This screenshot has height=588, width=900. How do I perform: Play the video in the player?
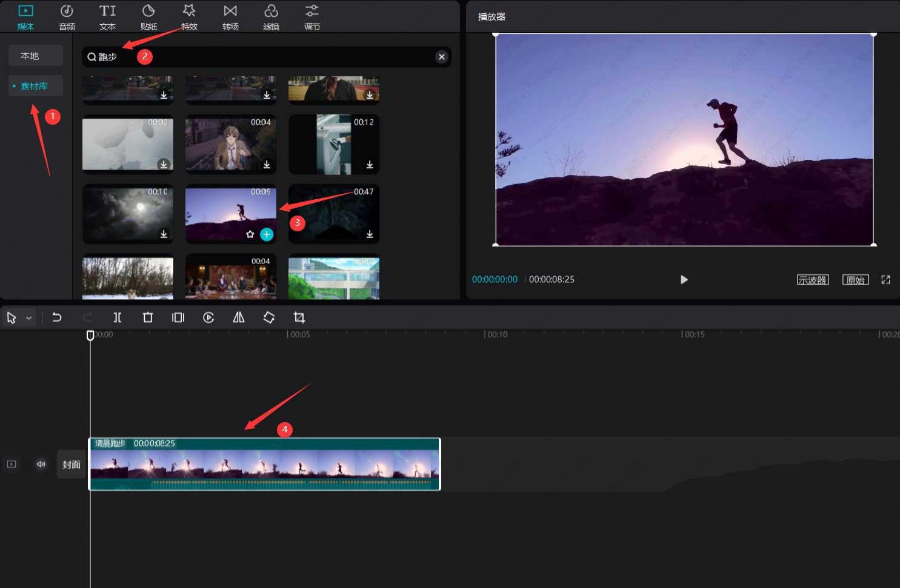[684, 280]
